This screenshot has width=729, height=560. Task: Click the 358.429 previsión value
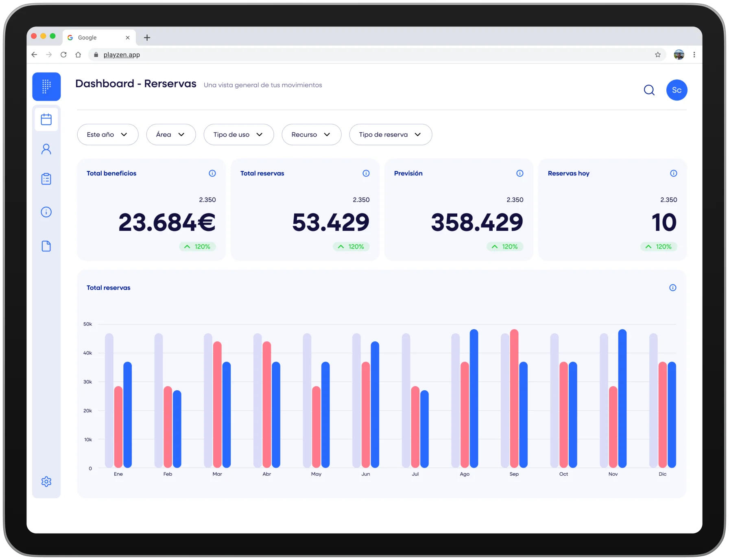point(477,223)
